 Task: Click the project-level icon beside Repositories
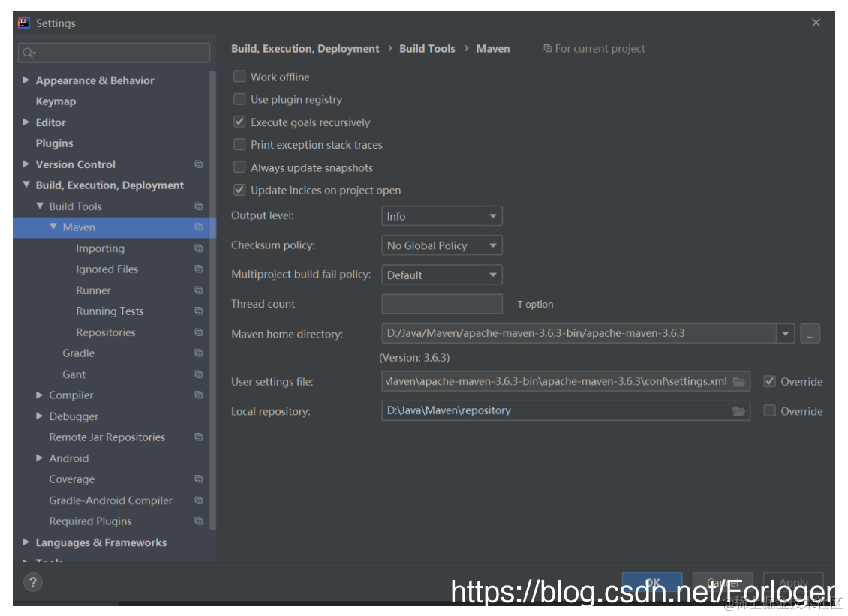[x=198, y=332]
